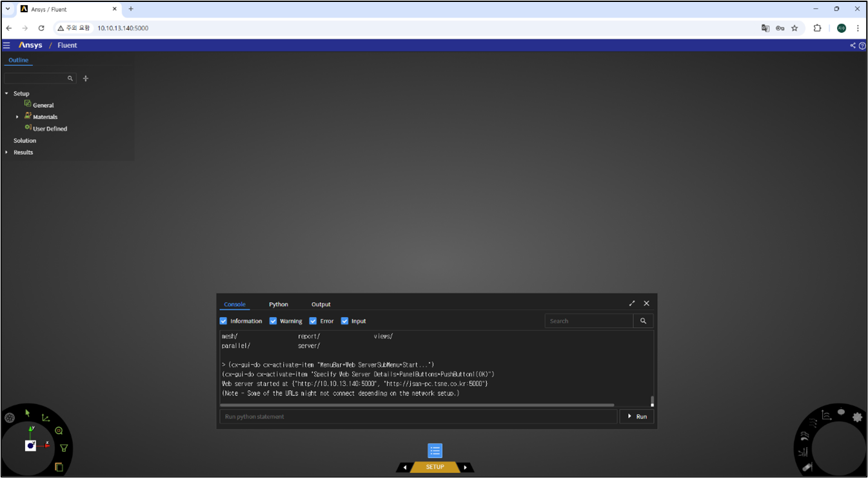
Task: Uncheck the Information checkbox
Action: click(x=224, y=321)
